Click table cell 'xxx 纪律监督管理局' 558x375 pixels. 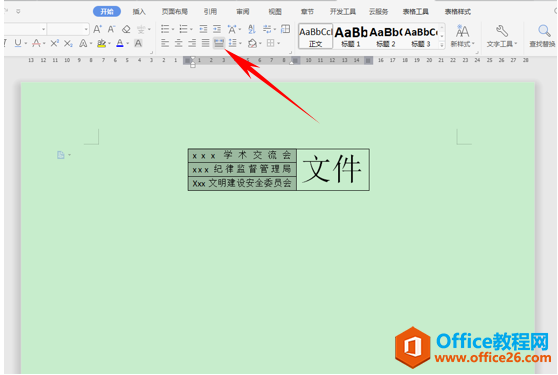pos(242,169)
